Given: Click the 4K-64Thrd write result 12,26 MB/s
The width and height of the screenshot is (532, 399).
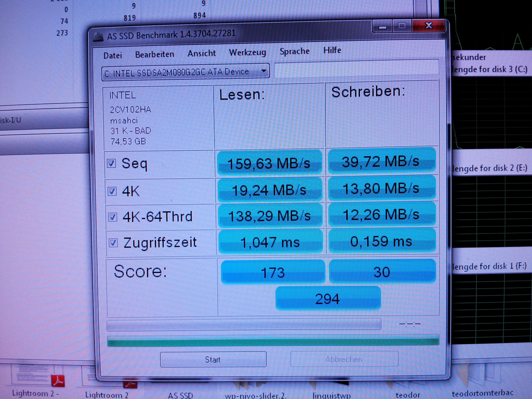Looking at the screenshot, I should (x=382, y=214).
